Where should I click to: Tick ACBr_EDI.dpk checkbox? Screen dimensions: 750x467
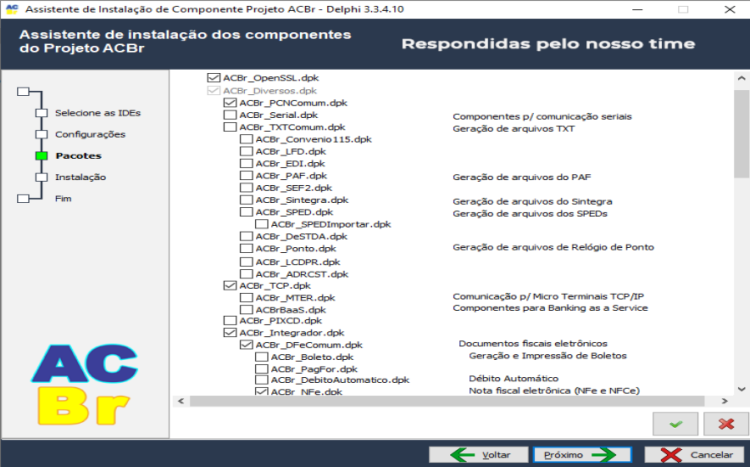point(246,163)
